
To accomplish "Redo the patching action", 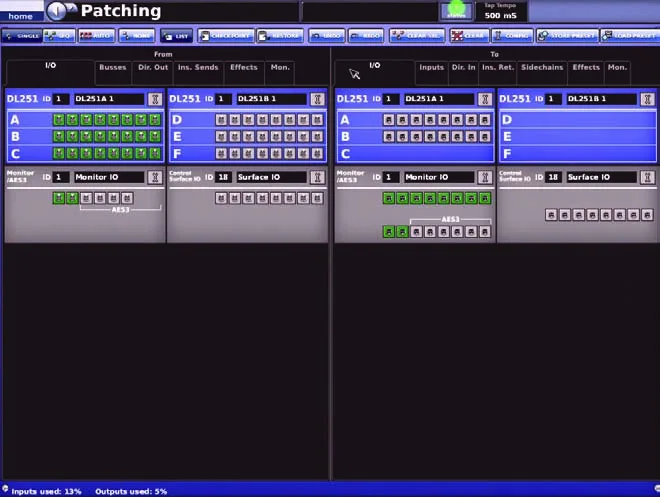I will tap(366, 36).
